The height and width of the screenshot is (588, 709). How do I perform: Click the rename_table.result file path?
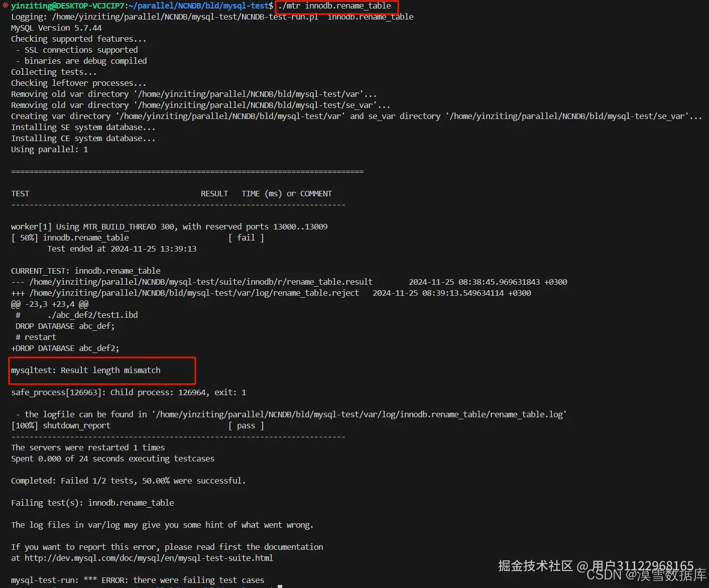click(x=201, y=282)
